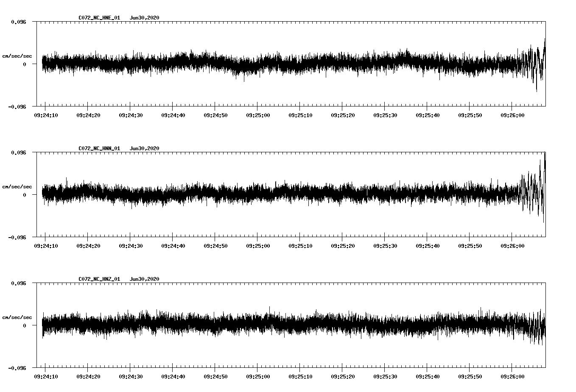
Task: Choose the 09:25:40 mark on HNZ time axis
Action: click(x=427, y=376)
